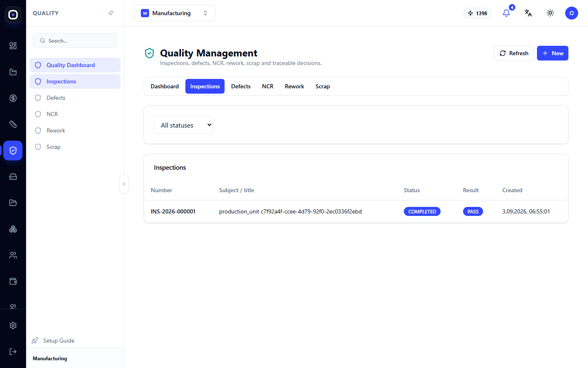
Task: Click the logout icon at rail bottom
Action: 13,352
